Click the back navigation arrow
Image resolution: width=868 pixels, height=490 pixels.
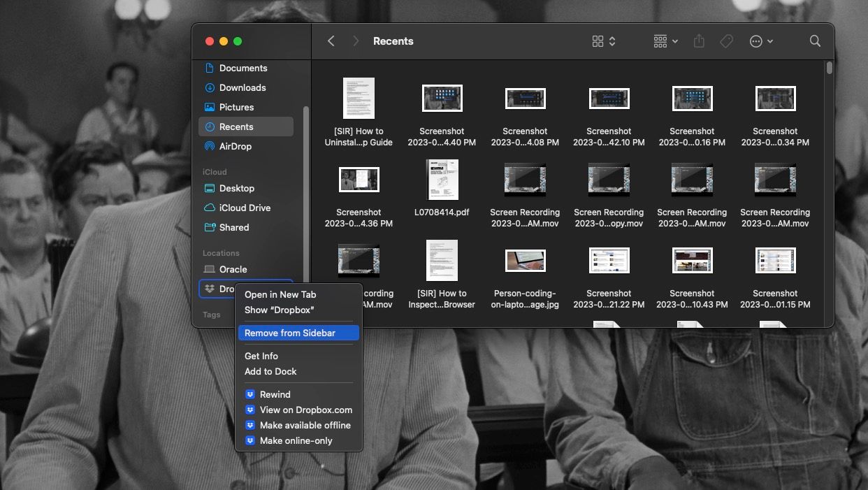pos(331,41)
